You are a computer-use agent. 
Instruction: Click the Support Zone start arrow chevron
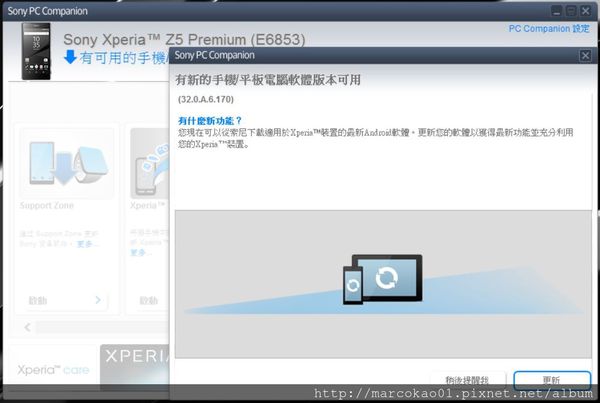(98, 300)
